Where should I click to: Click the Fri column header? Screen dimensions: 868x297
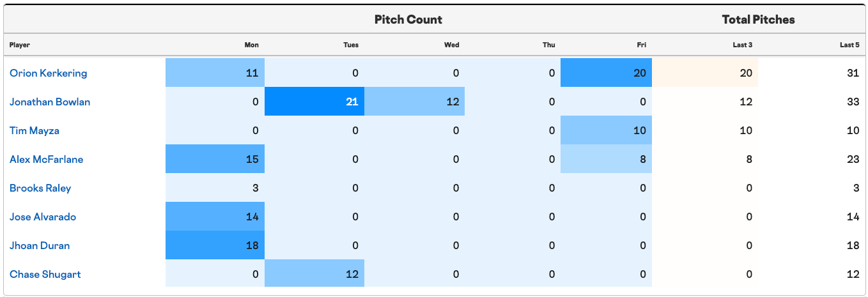click(x=642, y=45)
